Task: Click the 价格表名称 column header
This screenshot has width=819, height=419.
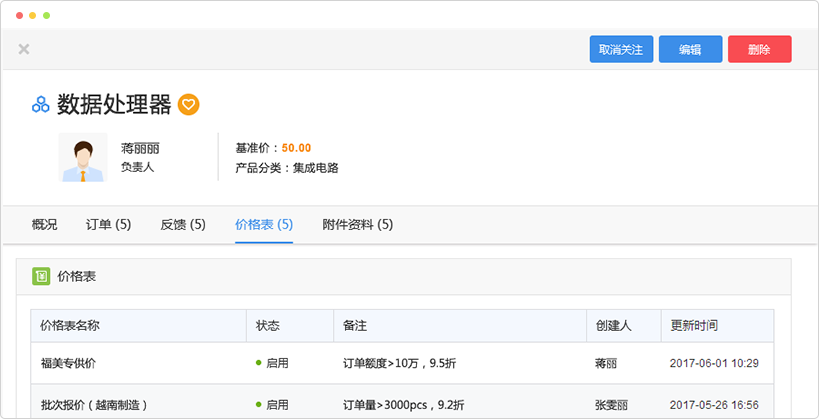Action: 69,326
